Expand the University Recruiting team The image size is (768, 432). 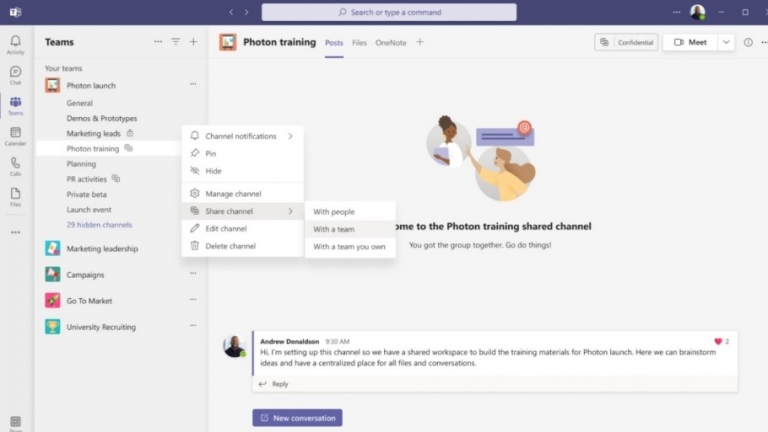101,326
